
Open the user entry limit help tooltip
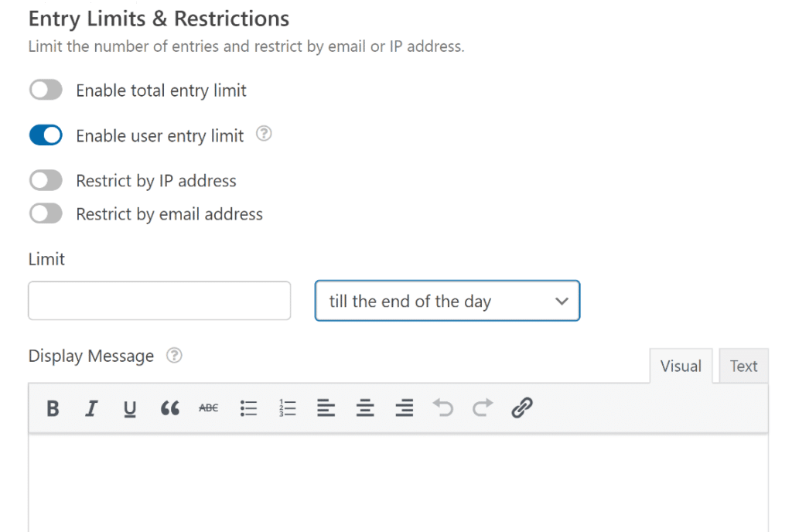coord(264,134)
